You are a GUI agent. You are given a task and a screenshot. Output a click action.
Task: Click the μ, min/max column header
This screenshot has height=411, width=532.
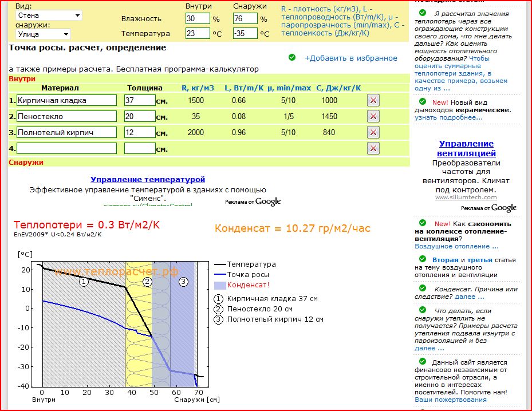tap(289, 88)
